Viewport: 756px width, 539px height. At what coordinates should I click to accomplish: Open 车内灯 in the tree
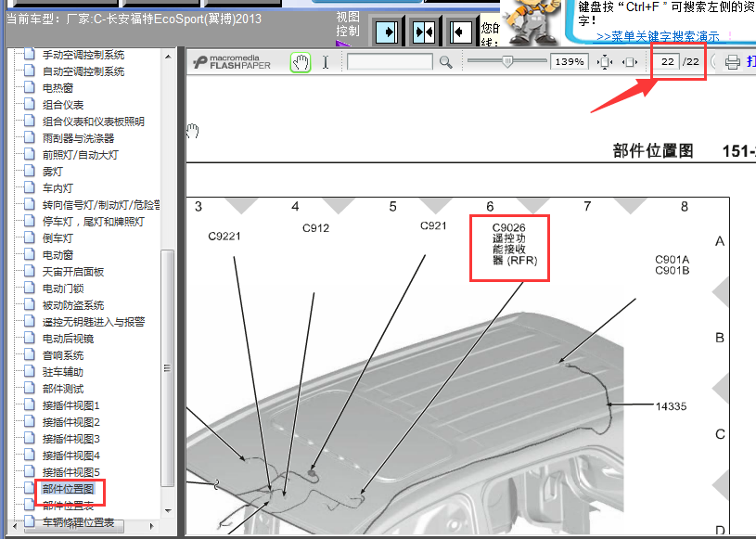58,188
